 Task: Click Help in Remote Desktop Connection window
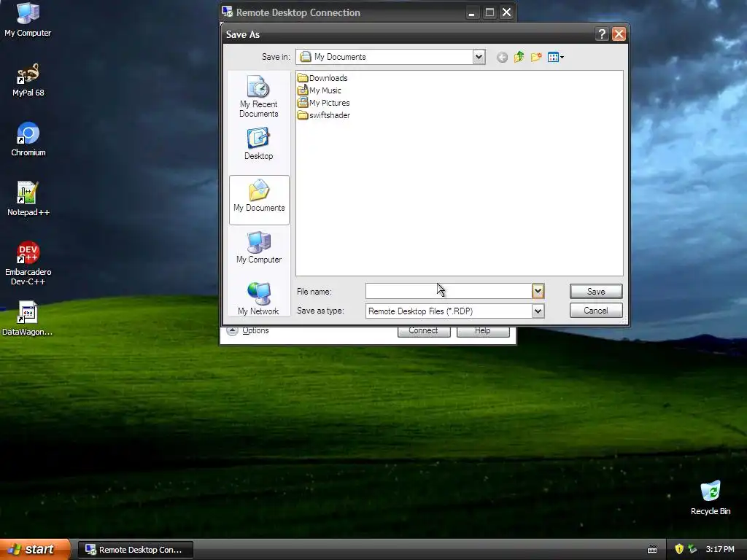[483, 331]
